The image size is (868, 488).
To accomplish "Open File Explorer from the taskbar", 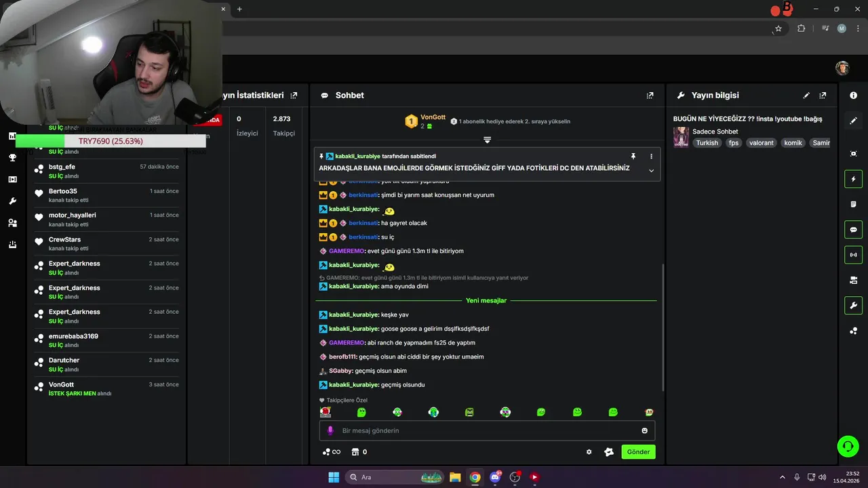I will point(455,477).
